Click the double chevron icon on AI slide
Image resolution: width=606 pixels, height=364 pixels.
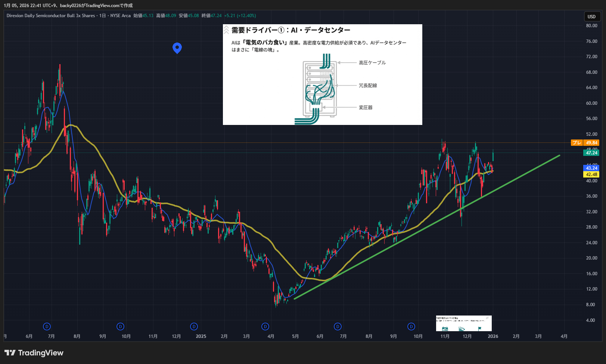pyautogui.click(x=226, y=30)
